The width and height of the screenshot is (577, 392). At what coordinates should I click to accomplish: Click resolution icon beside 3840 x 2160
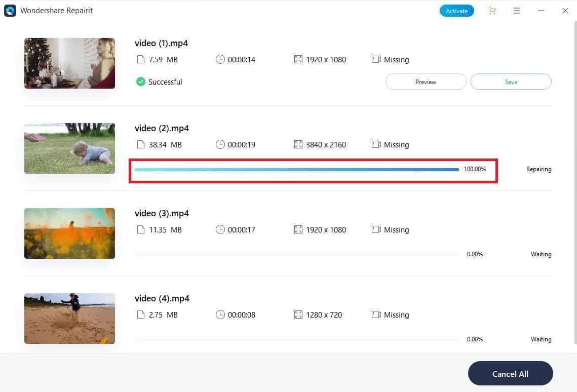[298, 144]
